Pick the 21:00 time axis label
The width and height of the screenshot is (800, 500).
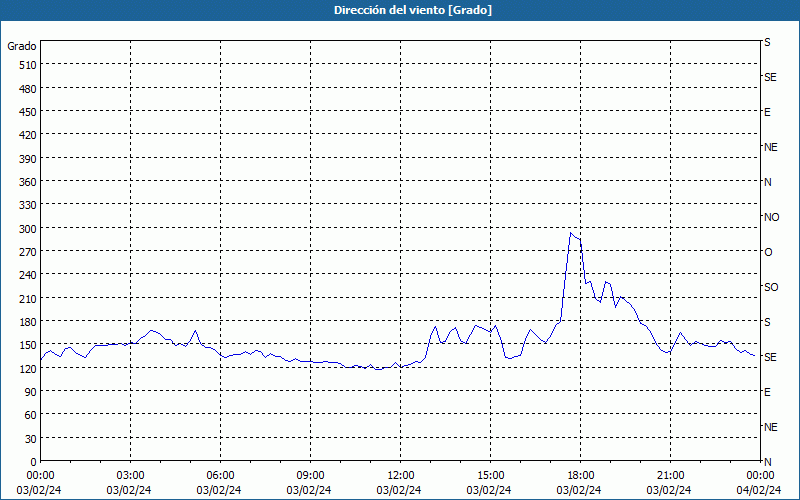tap(670, 475)
